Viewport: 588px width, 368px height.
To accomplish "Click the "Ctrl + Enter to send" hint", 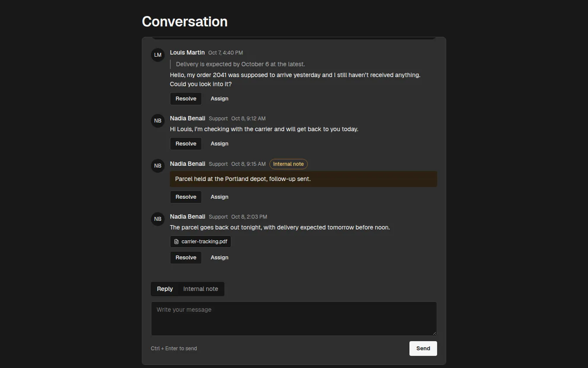I will (174, 349).
